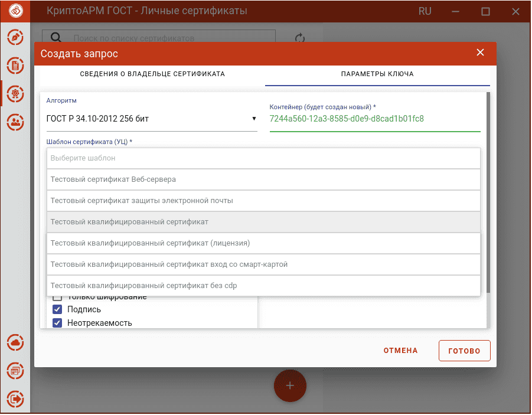
Task: Choose Тестовый сертификат защиты электронной почты
Action: pos(263,201)
